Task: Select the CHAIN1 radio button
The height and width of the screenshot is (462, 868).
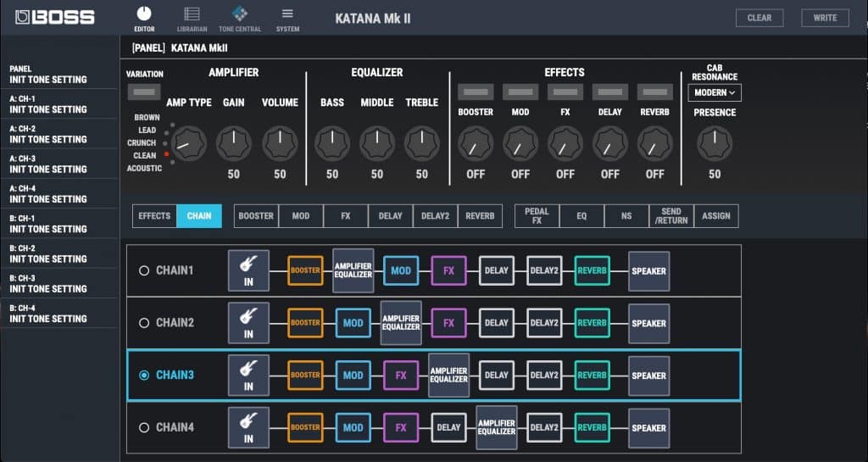Action: click(x=144, y=270)
